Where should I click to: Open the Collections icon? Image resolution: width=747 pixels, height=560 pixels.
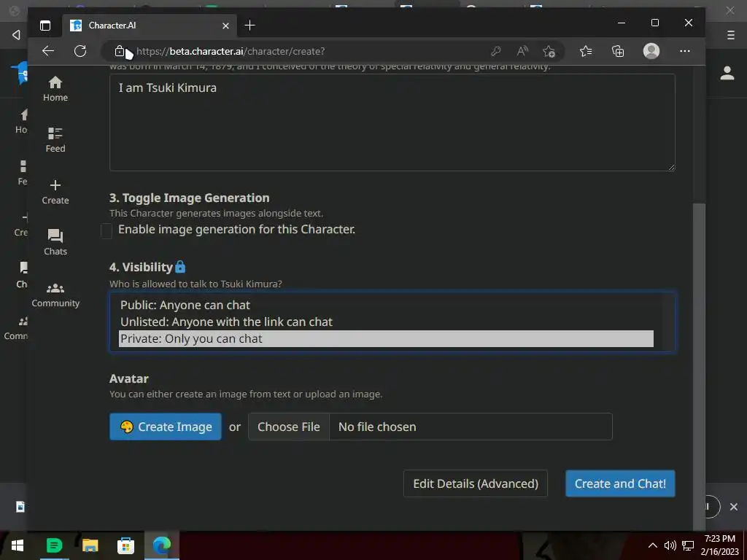click(x=618, y=51)
